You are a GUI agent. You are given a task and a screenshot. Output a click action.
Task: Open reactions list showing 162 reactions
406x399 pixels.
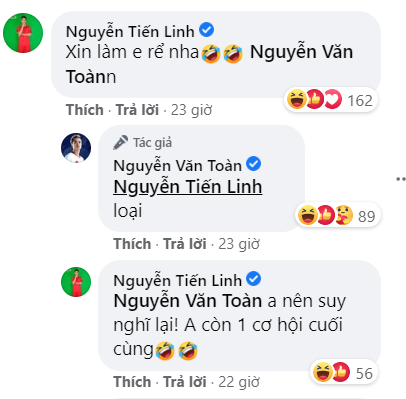(x=330, y=100)
